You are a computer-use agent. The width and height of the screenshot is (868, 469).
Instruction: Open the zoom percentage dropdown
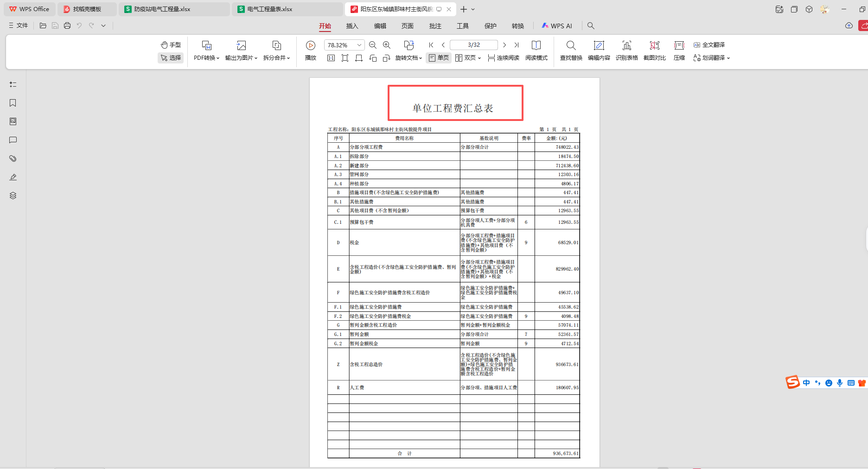[x=358, y=45]
